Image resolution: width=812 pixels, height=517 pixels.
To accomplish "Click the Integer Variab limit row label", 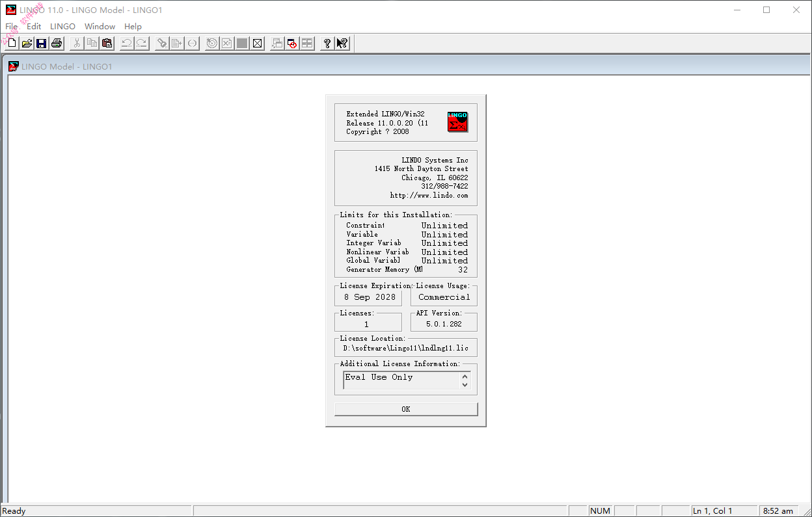I will click(x=373, y=243).
